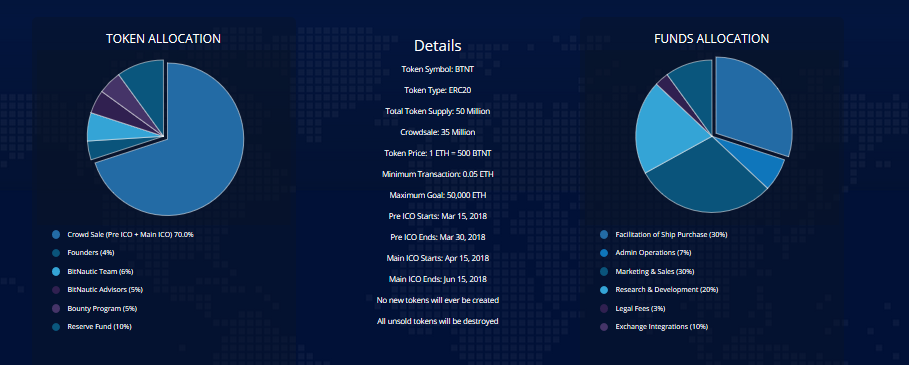
Task: Select the Token Symbol: BTNT line
Action: [x=438, y=70]
